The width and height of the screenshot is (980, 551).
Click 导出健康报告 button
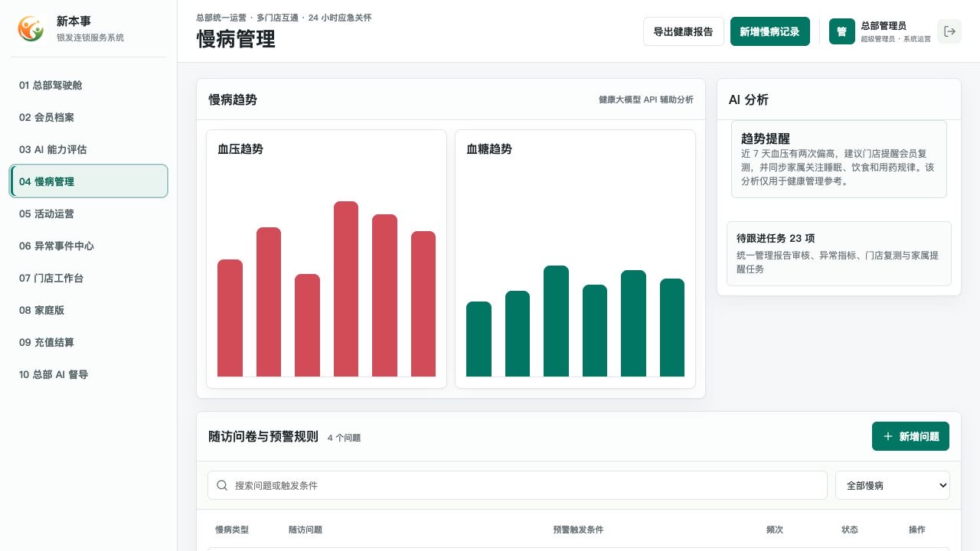(683, 31)
